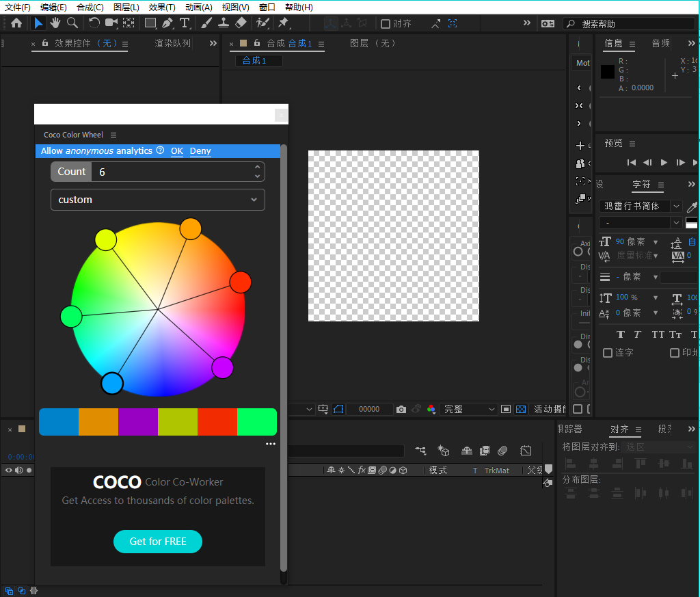Click the analytics help question icon
This screenshot has width=700, height=597.
click(160, 150)
